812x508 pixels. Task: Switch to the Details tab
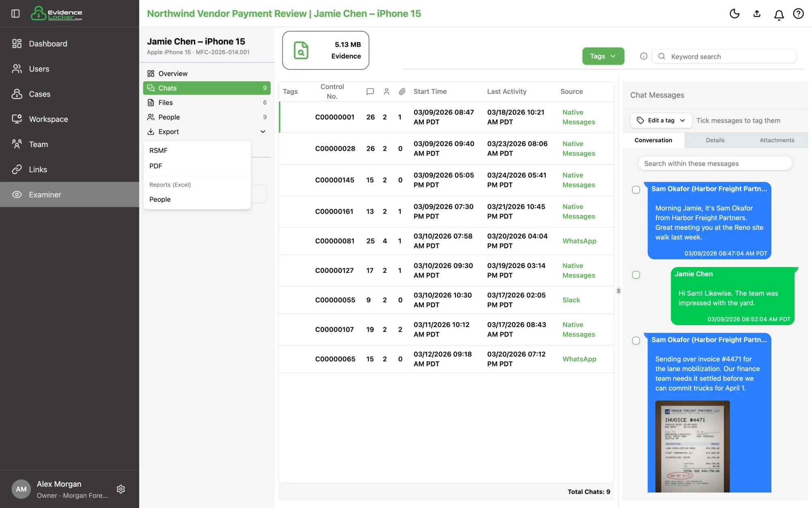pyautogui.click(x=715, y=140)
